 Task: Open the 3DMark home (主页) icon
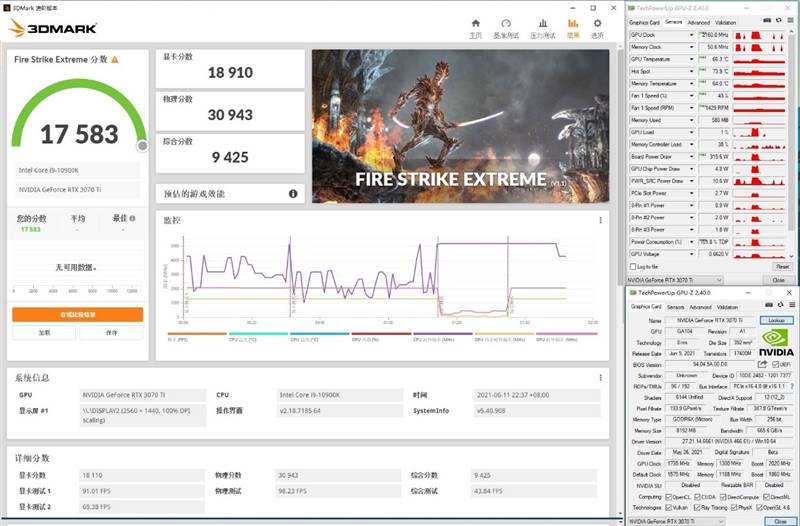(475, 25)
